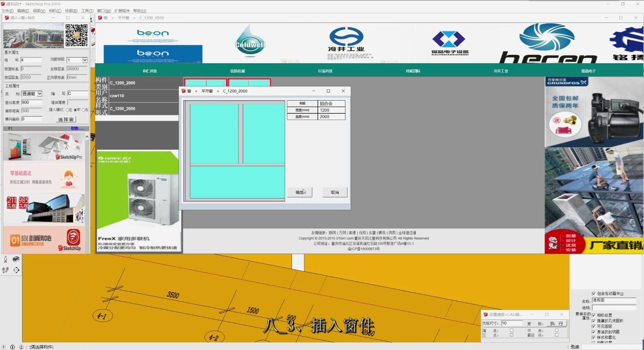Click the QR code image in insert panel
644x350 pixels.
pyautogui.click(x=76, y=35)
